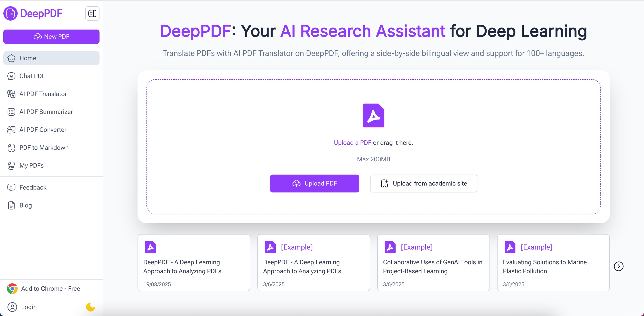This screenshot has width=644, height=316.
Task: Click the AI PDF Converter icon
Action: 11,130
